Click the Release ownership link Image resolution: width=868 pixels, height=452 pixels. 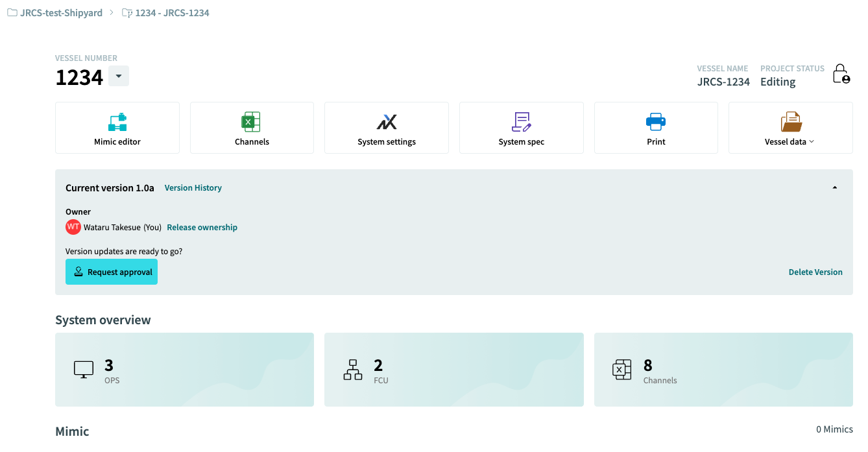click(x=202, y=227)
